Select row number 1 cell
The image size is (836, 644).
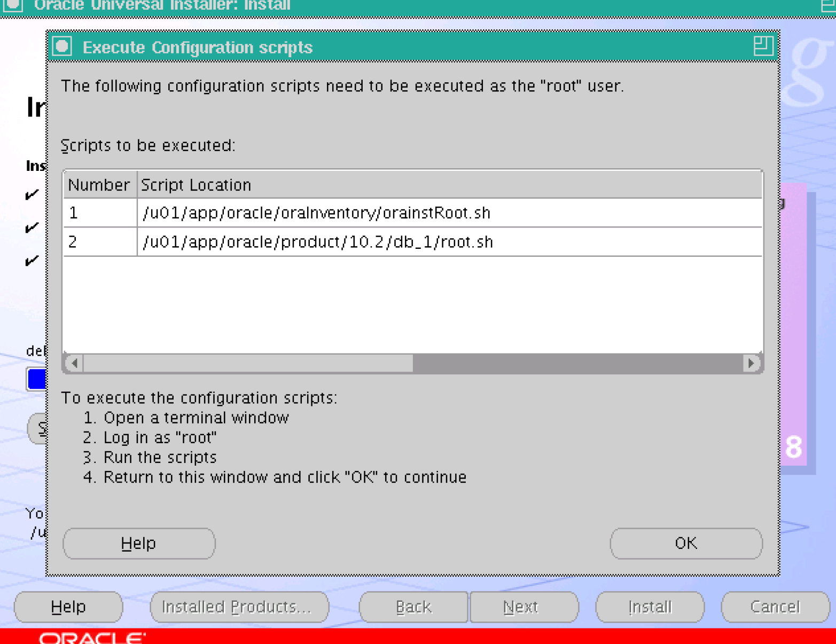pyautogui.click(x=100, y=213)
